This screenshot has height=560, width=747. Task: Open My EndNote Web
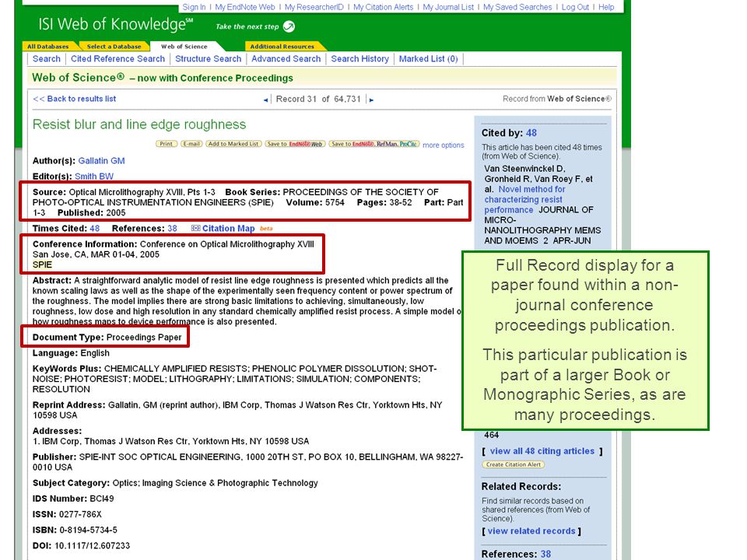245,7
